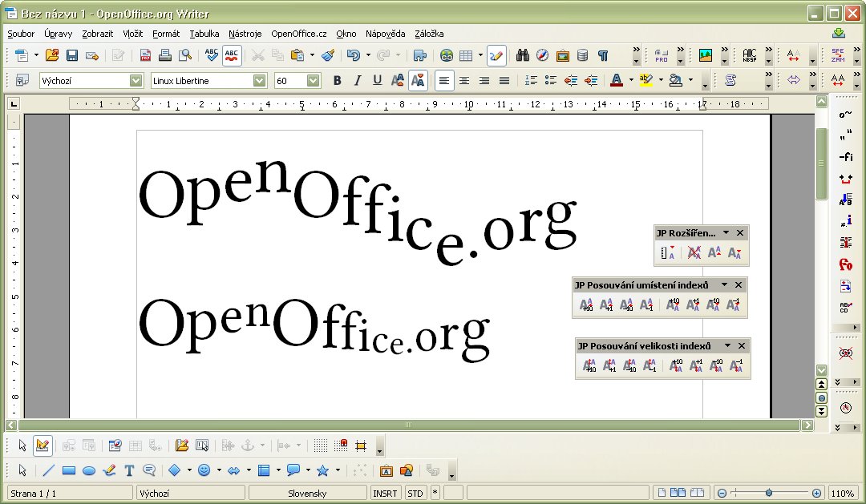Screen dimensions: 866x504
Task: Click STD selection mode in status bar
Action: tap(415, 494)
